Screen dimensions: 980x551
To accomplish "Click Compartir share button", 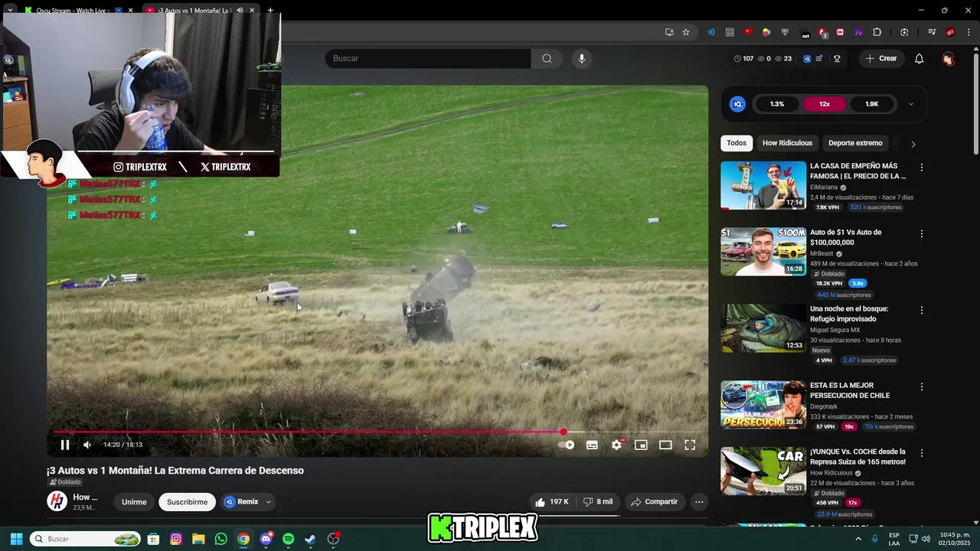I will pyautogui.click(x=654, y=502).
